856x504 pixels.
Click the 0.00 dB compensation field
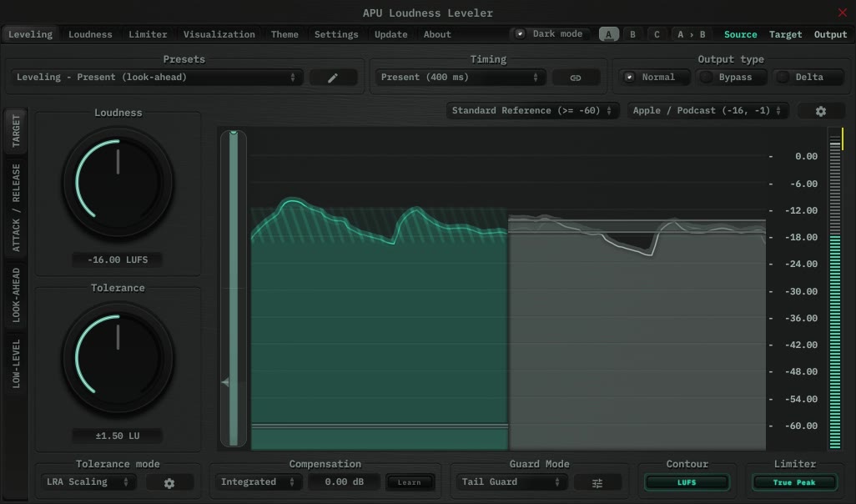point(344,482)
